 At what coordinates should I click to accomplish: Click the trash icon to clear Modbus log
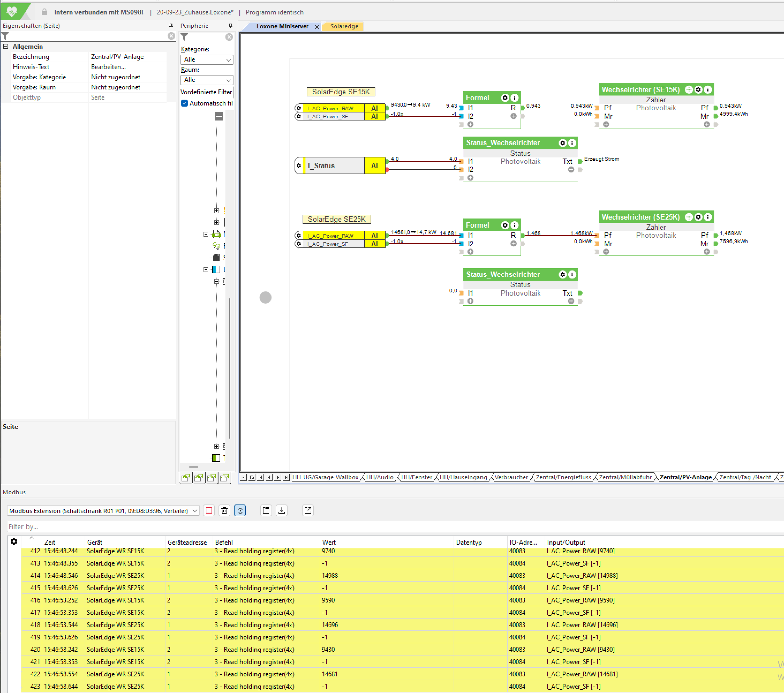pos(224,510)
